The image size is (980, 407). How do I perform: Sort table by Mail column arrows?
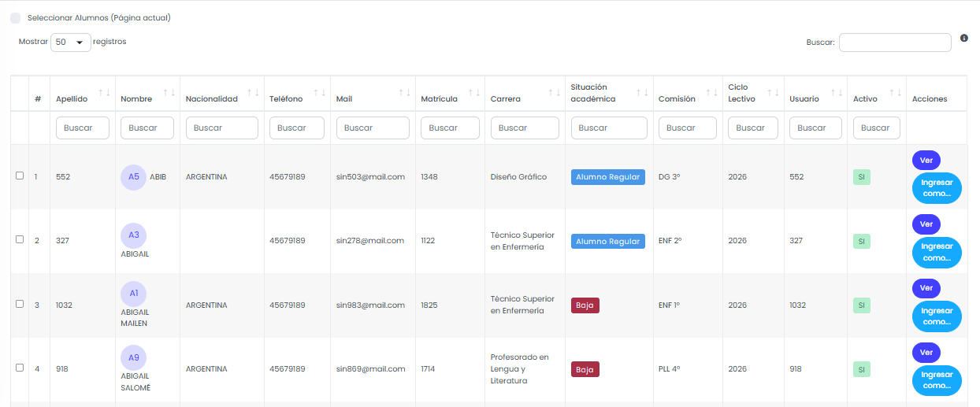click(404, 93)
